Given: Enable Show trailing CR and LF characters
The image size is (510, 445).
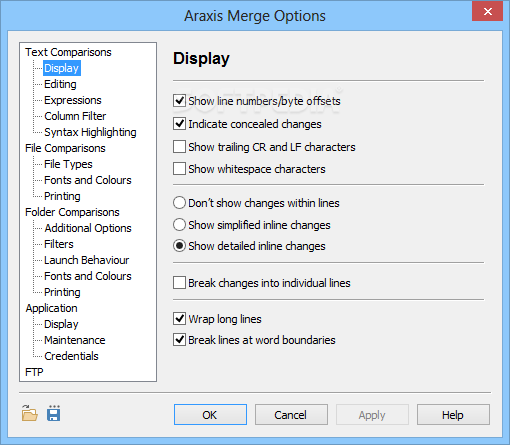Looking at the screenshot, I should click(x=179, y=147).
